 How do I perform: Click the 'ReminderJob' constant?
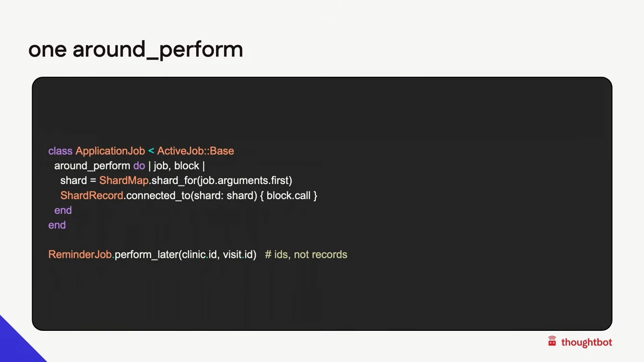click(80, 254)
